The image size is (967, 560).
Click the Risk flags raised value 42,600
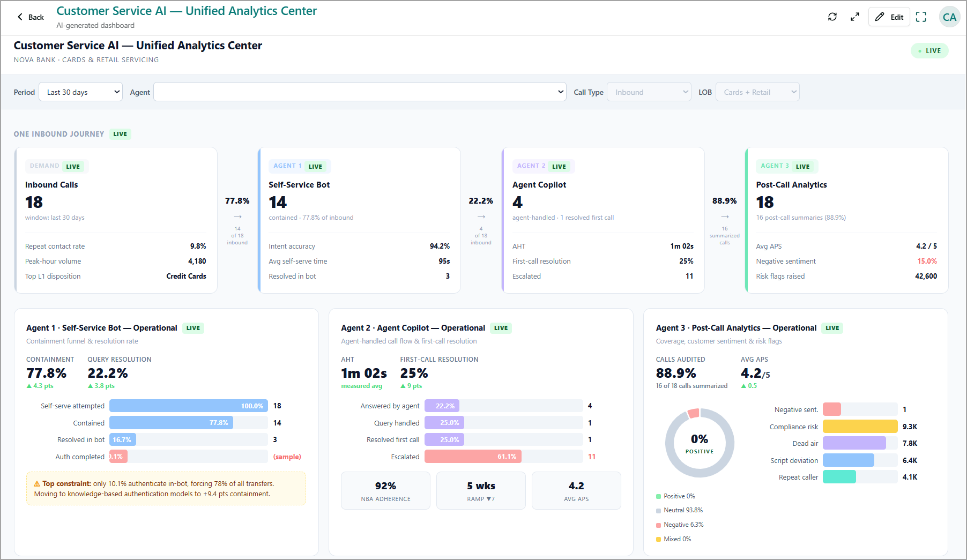926,276
